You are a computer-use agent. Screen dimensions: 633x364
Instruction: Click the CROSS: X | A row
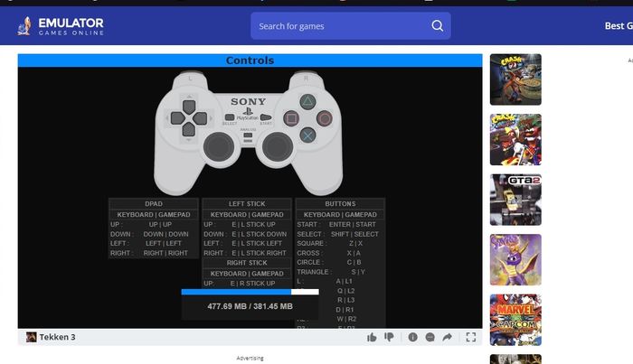click(x=340, y=253)
